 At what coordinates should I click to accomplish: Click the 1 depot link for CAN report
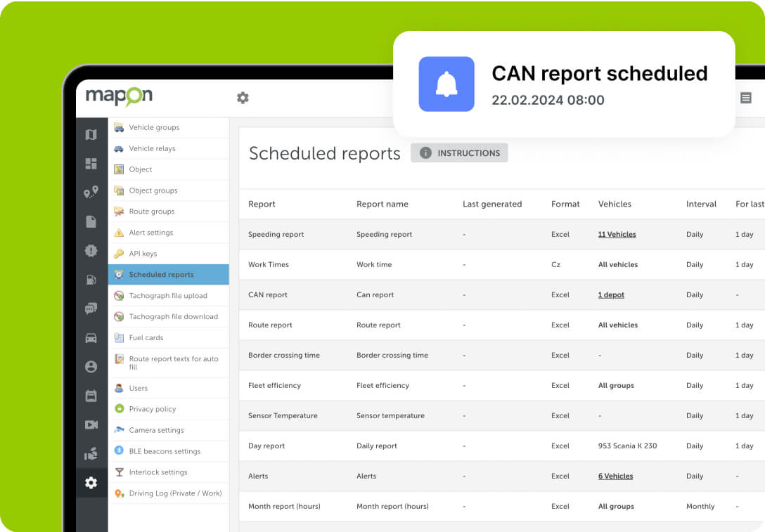pyautogui.click(x=611, y=295)
